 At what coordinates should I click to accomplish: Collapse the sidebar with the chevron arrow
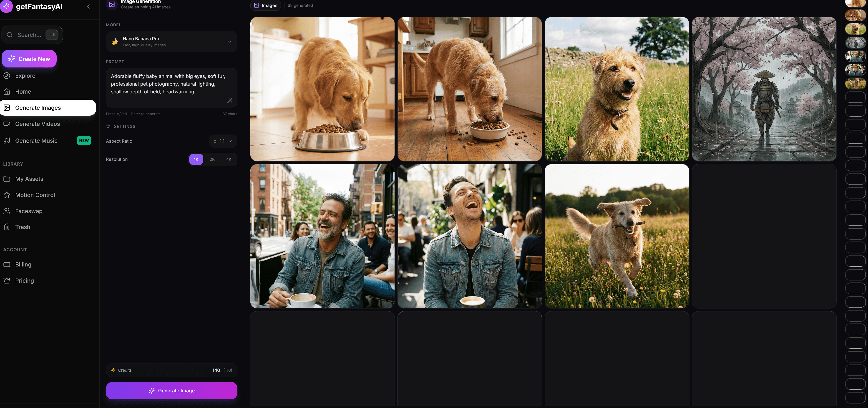[88, 6]
